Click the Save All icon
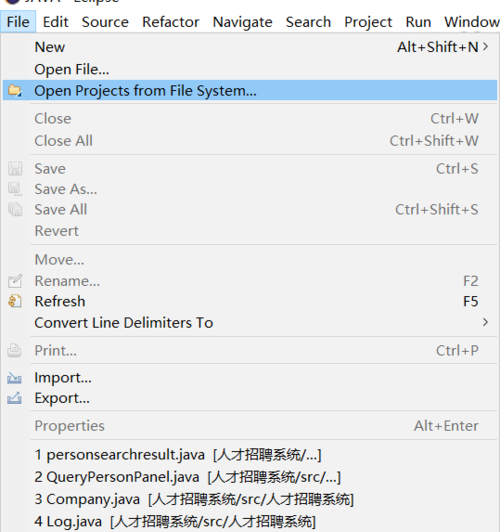Image resolution: width=500 pixels, height=532 pixels. click(x=15, y=209)
